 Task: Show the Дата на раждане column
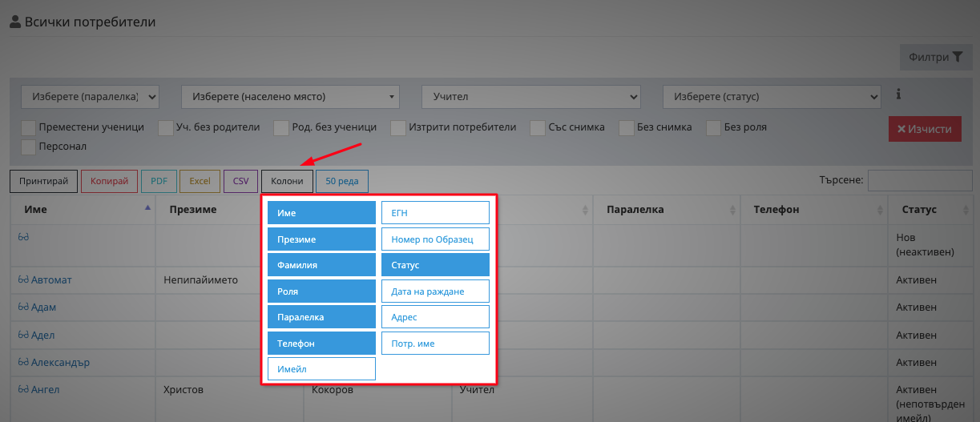(x=435, y=291)
